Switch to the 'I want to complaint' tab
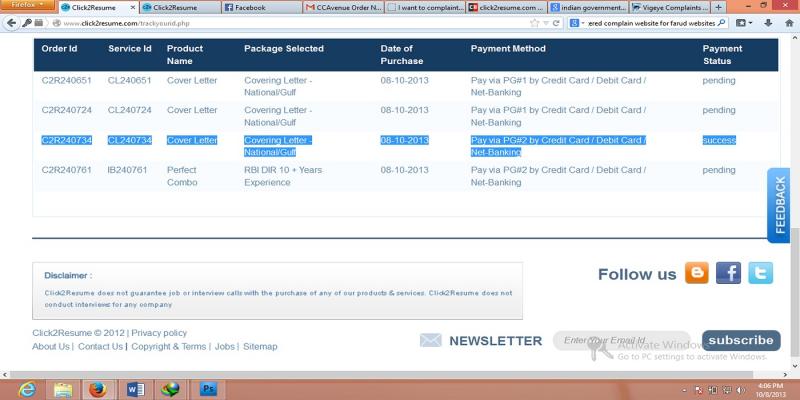This screenshot has height=400, width=800. click(x=425, y=8)
